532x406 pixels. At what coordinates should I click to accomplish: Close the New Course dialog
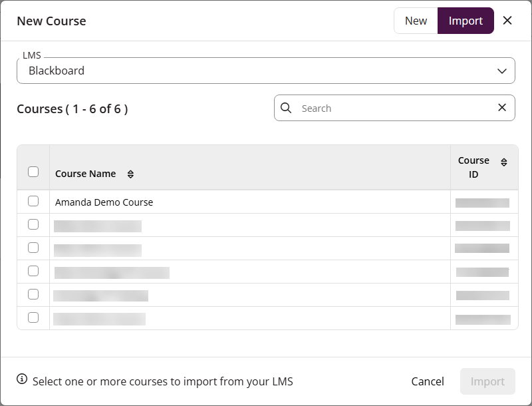507,21
